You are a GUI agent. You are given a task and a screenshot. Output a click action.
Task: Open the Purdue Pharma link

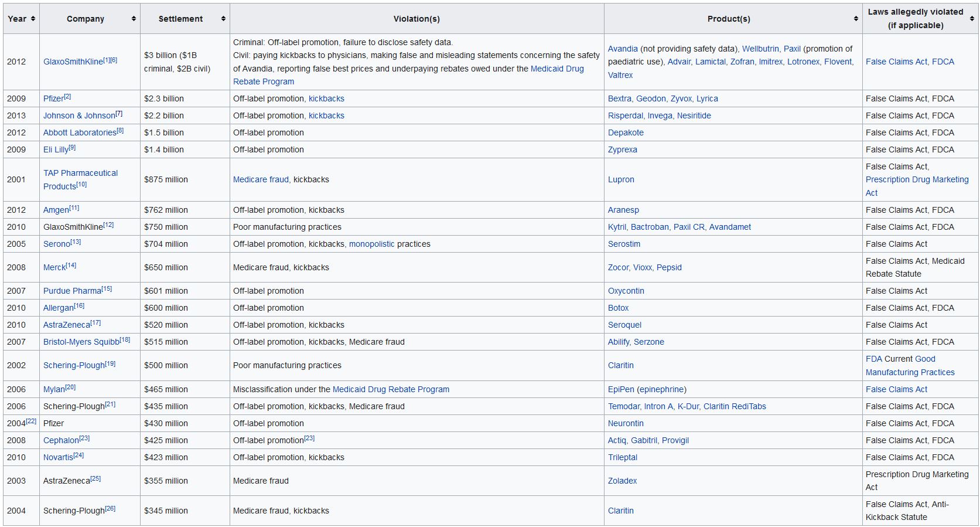tap(72, 291)
